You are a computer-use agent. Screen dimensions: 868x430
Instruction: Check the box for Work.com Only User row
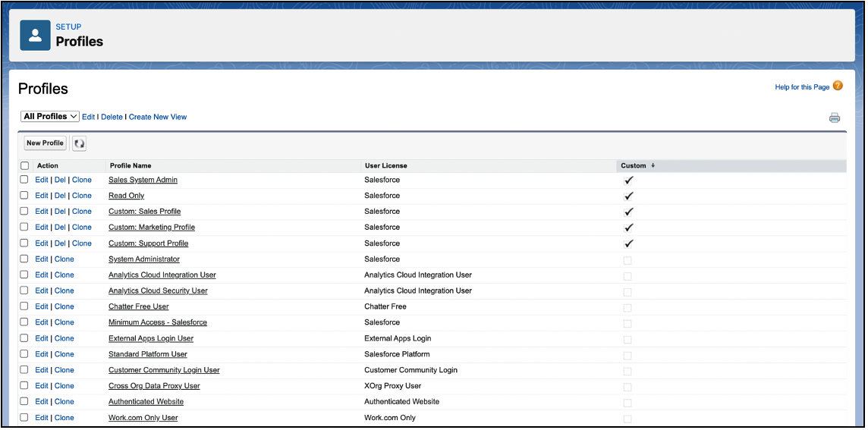(x=24, y=418)
